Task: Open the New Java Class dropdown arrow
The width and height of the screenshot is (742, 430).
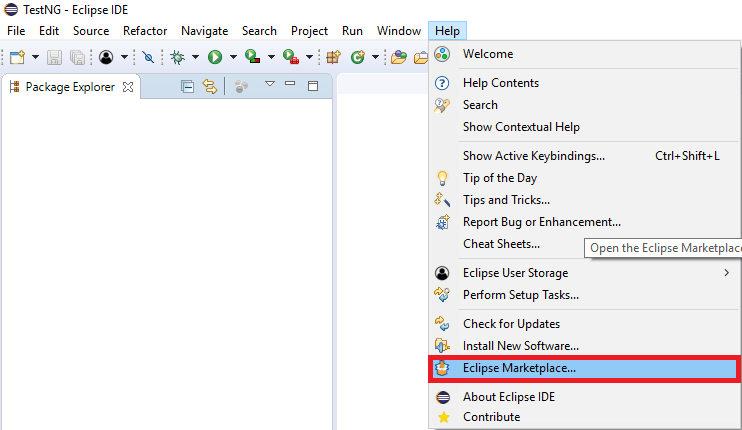Action: tap(375, 57)
